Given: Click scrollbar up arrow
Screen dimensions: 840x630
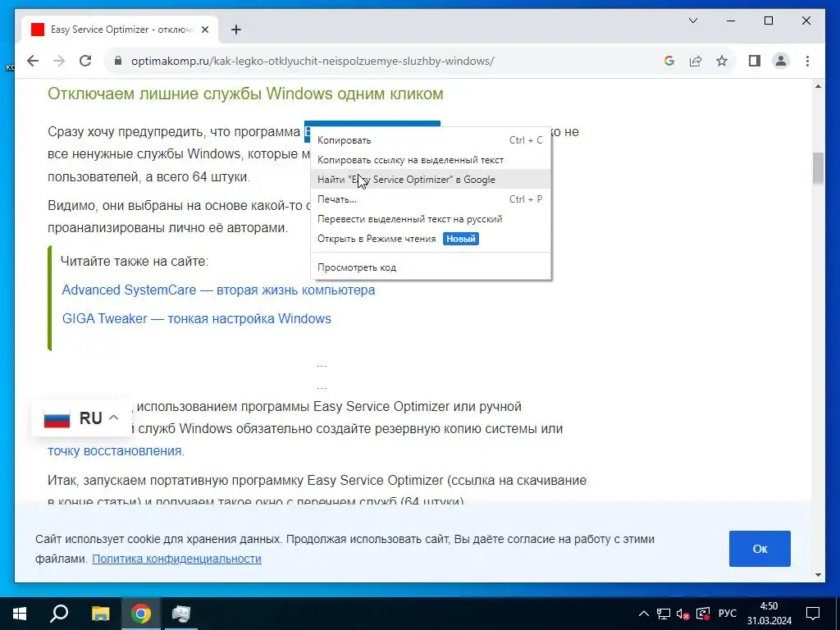Looking at the screenshot, I should [x=818, y=86].
